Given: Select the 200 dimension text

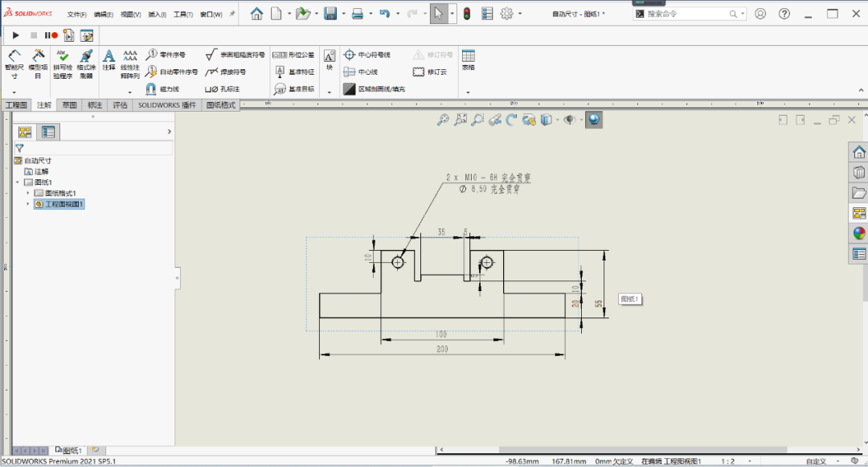Looking at the screenshot, I should 442,349.
